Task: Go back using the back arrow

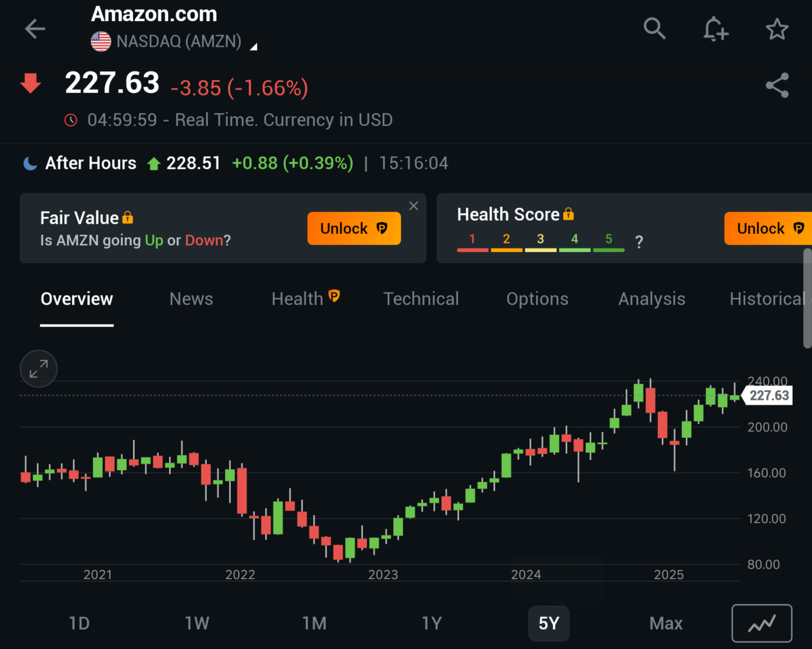Action: 35,29
